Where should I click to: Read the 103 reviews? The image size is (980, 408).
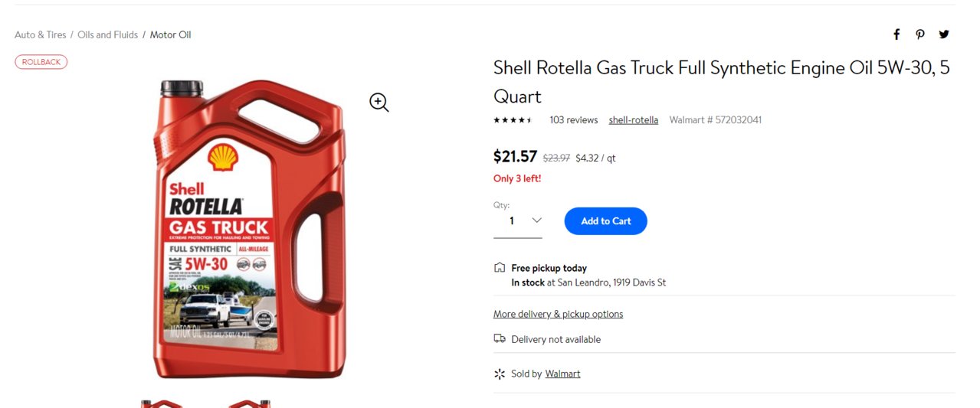click(x=574, y=120)
